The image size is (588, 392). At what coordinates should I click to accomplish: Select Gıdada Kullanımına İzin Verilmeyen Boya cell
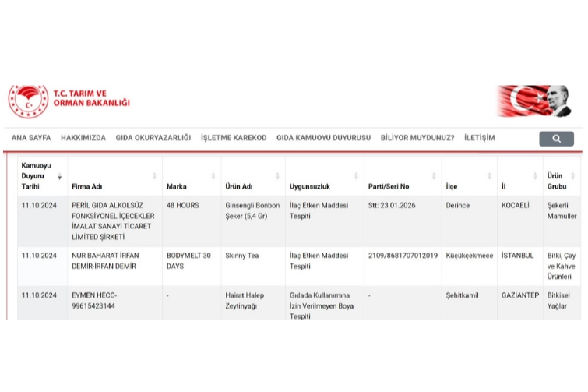click(x=325, y=302)
